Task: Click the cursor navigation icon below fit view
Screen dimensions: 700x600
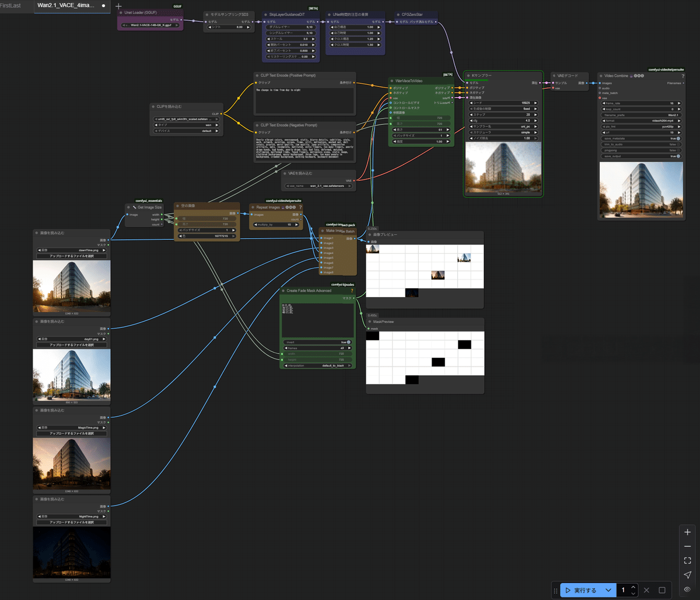Action: [687, 574]
